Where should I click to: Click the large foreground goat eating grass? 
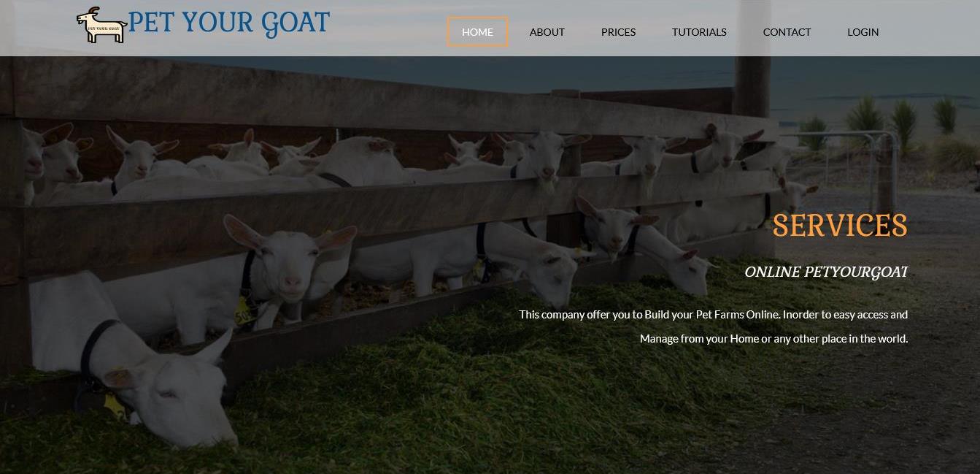coord(131,358)
